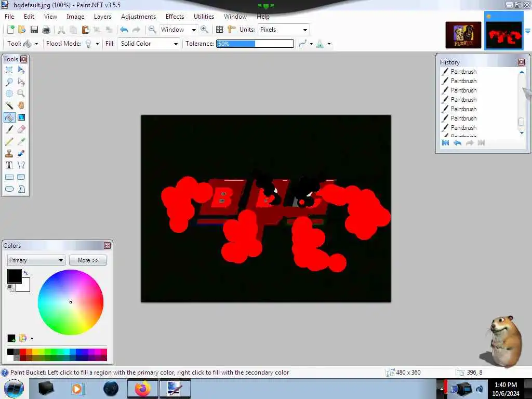Select the Eraser tool
This screenshot has width=532, height=399.
21,129
